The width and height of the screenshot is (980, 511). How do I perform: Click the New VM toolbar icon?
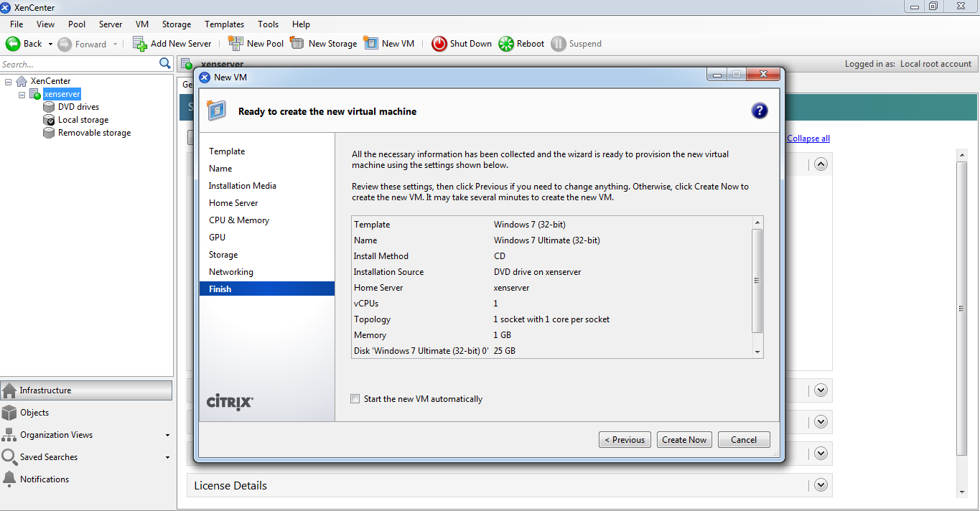point(370,43)
